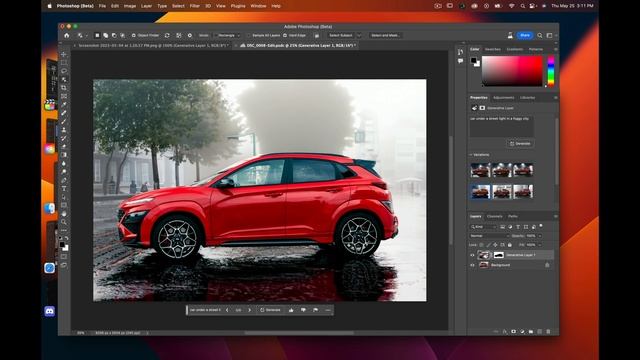
Task: Open Discord from the Dock
Action: tap(49, 311)
